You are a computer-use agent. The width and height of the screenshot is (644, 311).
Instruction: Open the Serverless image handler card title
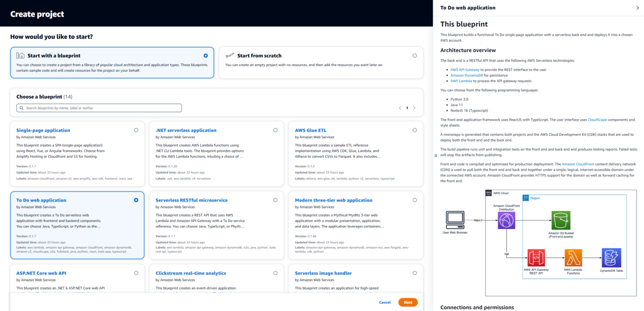coord(324,273)
